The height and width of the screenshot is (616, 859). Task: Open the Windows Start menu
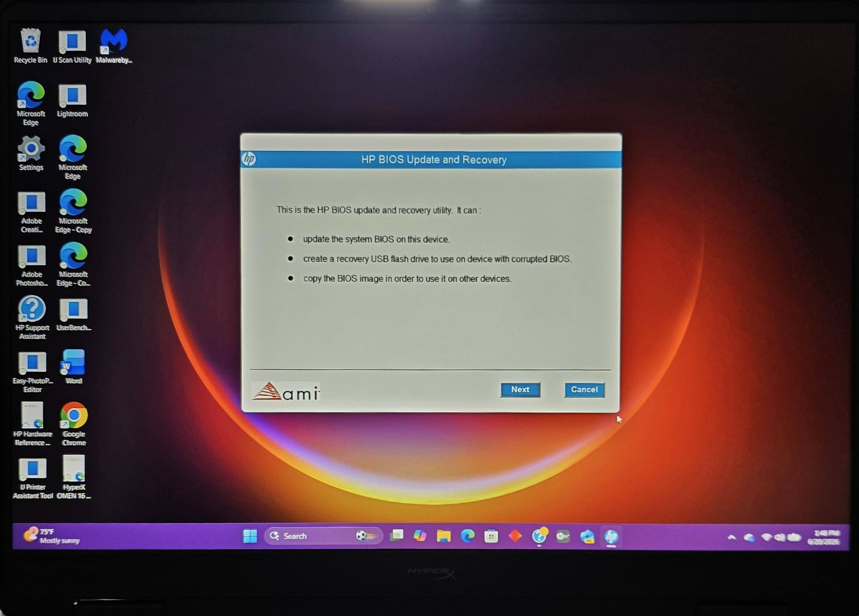250,536
